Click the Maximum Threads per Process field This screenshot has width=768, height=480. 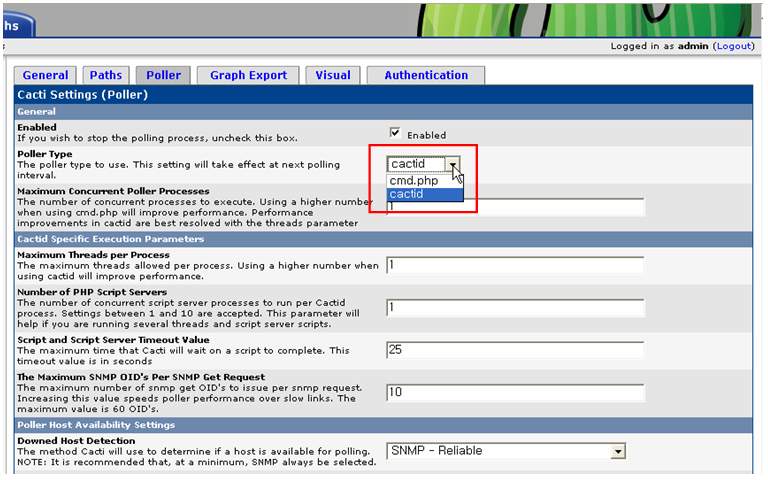tap(515, 265)
